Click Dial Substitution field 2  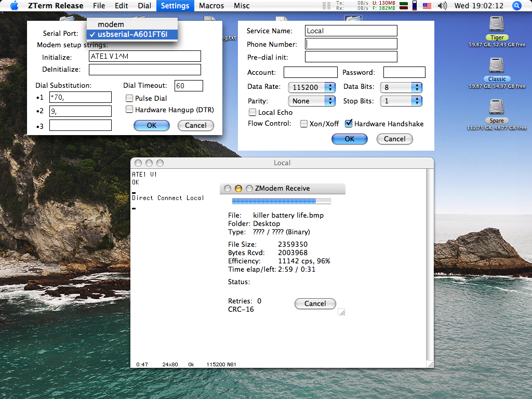coord(81,111)
